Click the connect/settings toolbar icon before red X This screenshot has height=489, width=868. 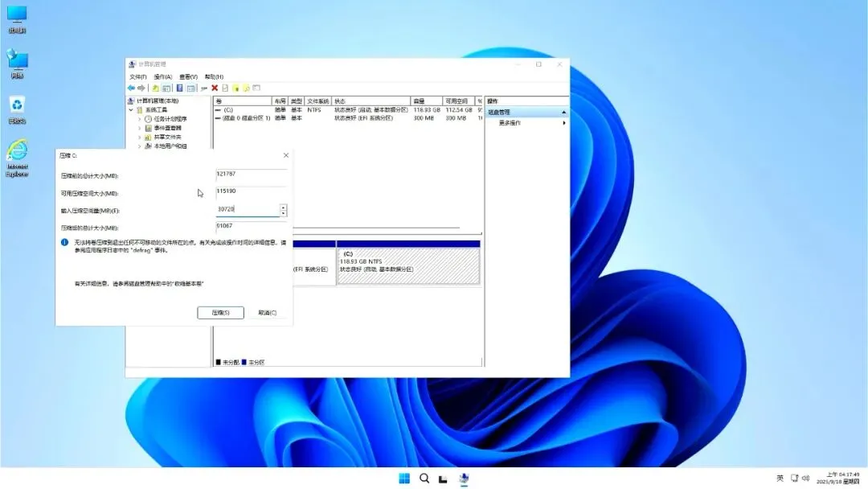click(x=204, y=88)
